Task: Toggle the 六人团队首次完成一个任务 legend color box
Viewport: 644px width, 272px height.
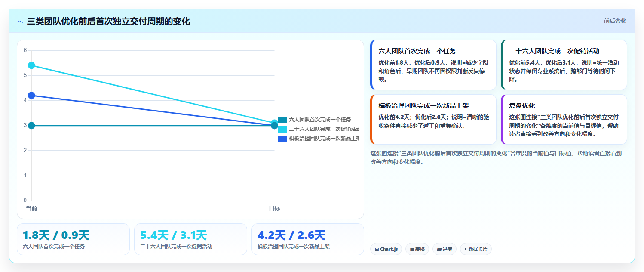Action: [x=282, y=120]
